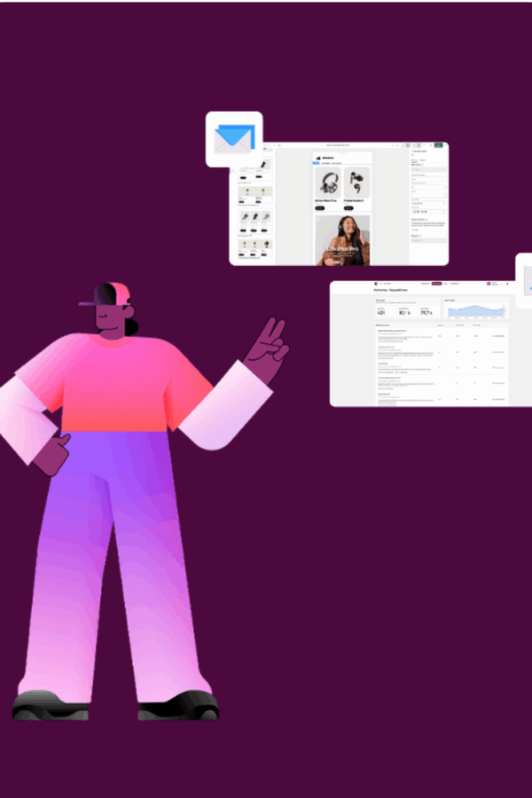
Task: Choose the three-sneakers template block in left panel
Action: [x=255, y=222]
